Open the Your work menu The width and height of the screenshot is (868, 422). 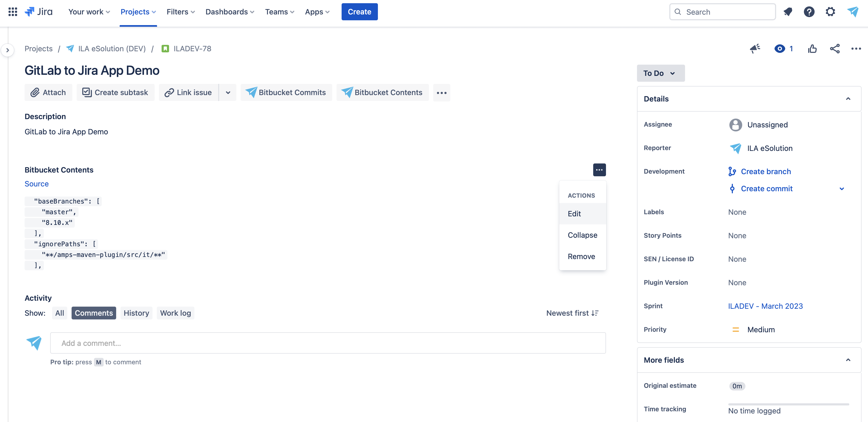pos(89,12)
